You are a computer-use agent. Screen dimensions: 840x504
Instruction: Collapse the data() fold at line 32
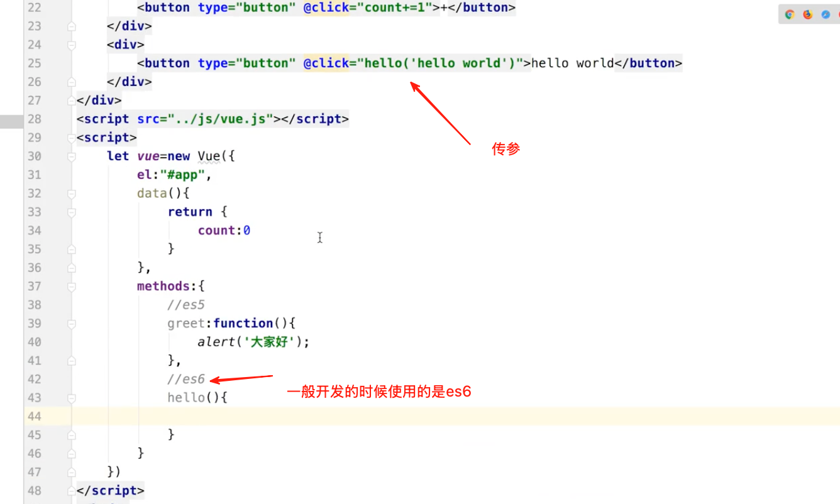point(71,193)
